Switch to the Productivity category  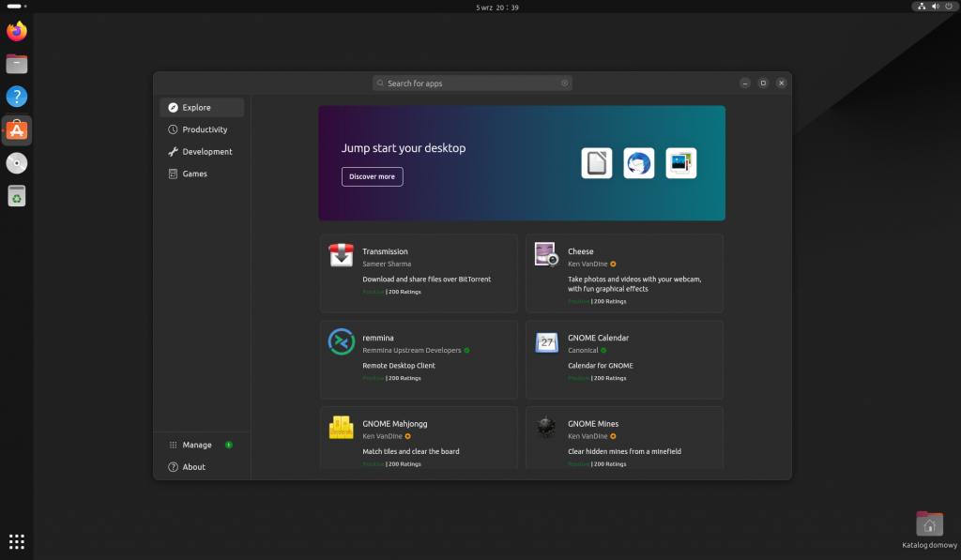point(201,129)
